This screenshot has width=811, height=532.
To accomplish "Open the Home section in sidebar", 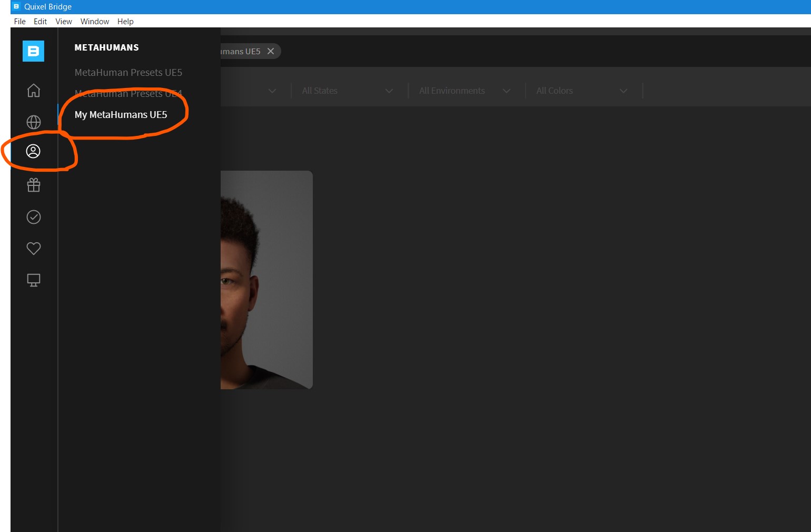I will click(34, 91).
